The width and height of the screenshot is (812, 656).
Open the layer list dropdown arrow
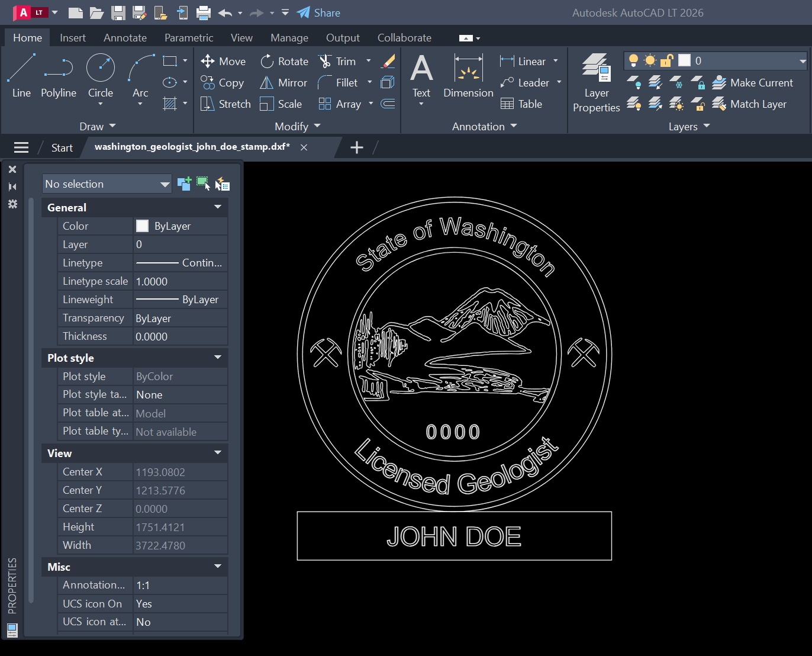pyautogui.click(x=803, y=60)
